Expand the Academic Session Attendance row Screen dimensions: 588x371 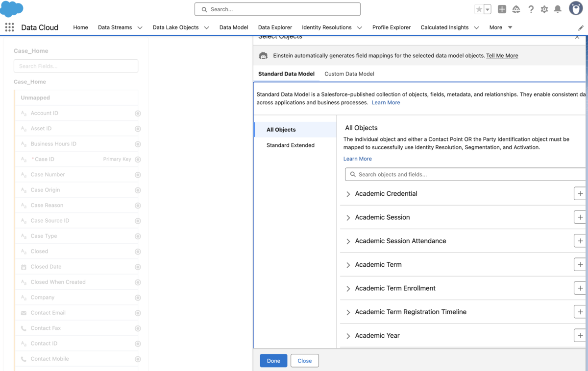(348, 241)
